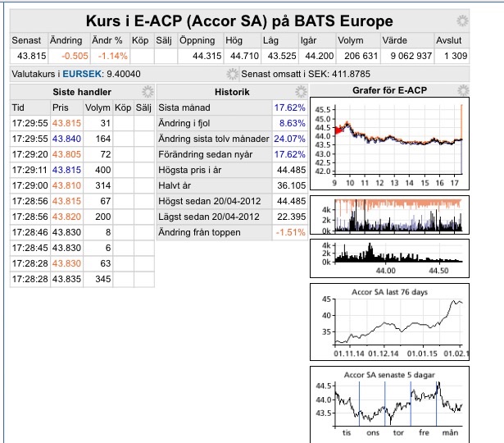The width and height of the screenshot is (504, 443).
Task: Open settings gear in Siste handler header
Action: (148, 91)
